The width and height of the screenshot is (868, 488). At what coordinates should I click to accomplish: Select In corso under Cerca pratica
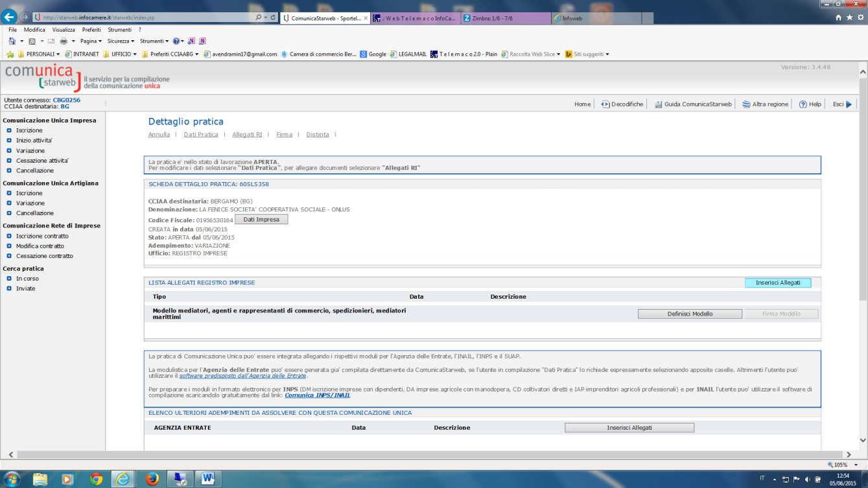[27, 279]
